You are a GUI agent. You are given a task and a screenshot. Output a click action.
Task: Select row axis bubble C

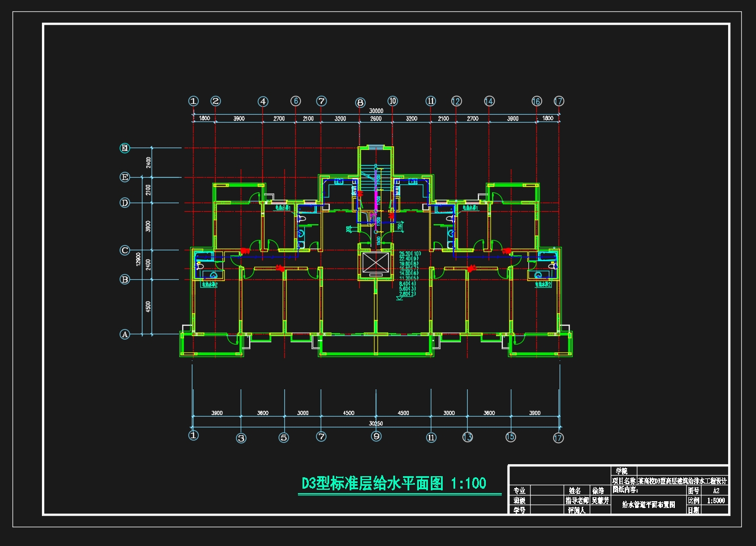click(x=125, y=250)
